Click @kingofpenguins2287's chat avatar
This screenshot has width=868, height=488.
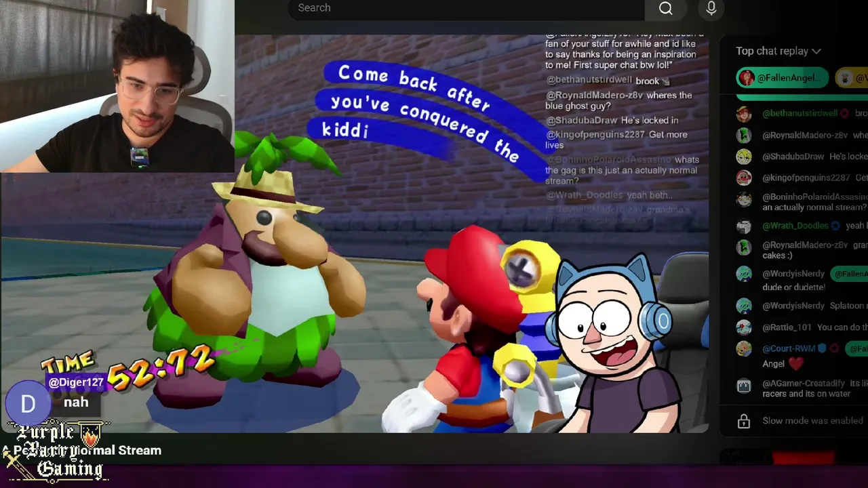click(744, 178)
